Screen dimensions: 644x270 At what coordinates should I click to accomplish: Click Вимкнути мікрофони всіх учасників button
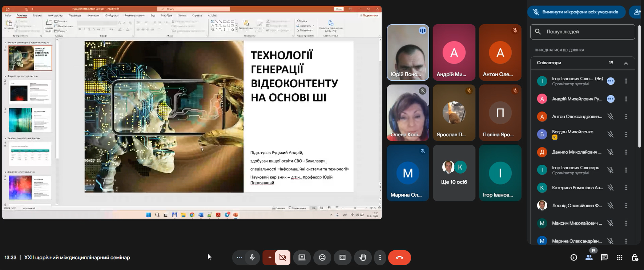pyautogui.click(x=576, y=12)
